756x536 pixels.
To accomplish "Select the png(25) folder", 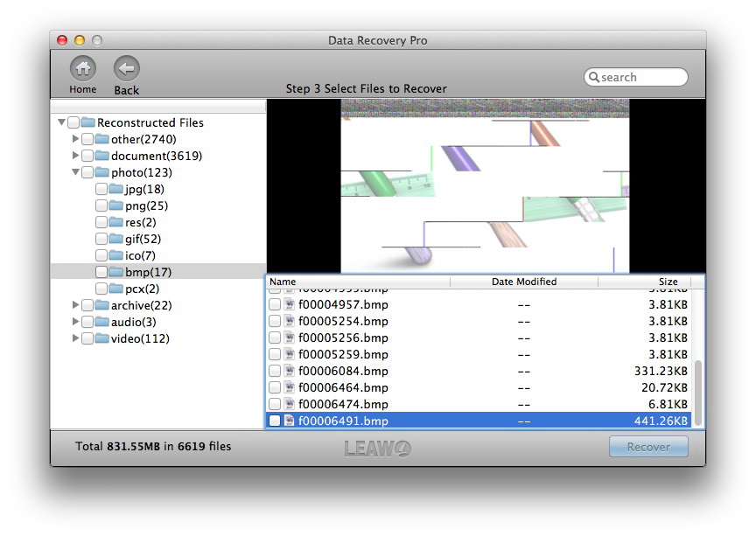I will [146, 205].
